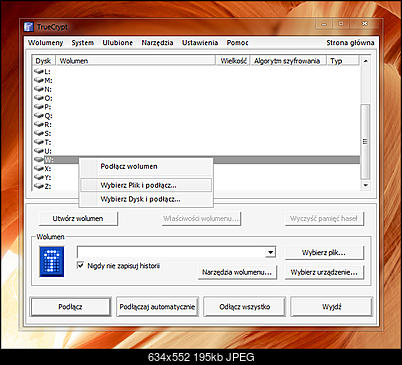Click the drive list scrollbar thumb
The width and height of the screenshot is (402, 365).
click(x=365, y=142)
